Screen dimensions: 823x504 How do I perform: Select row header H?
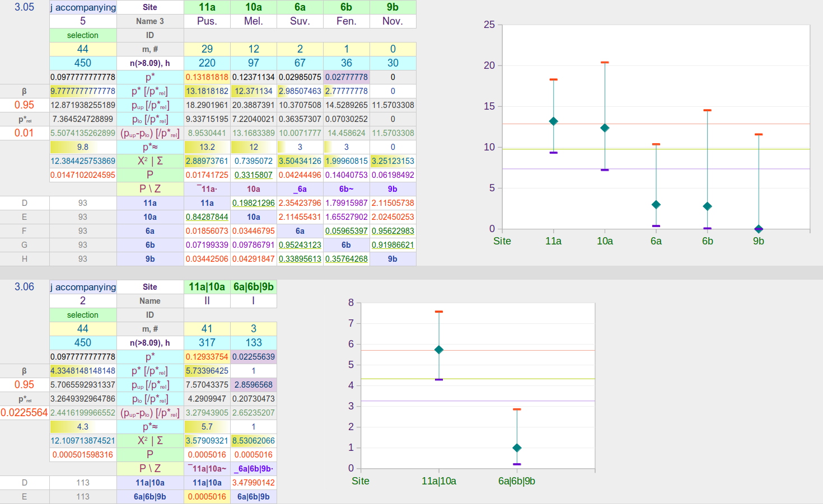pyautogui.click(x=24, y=259)
